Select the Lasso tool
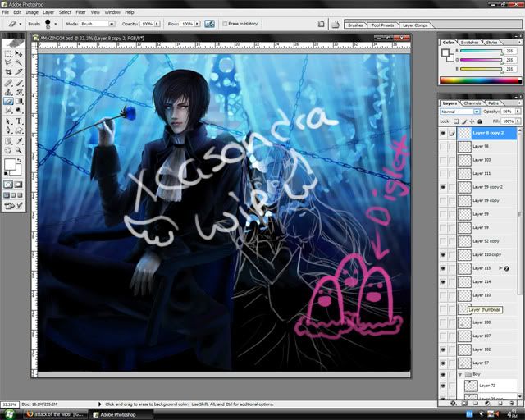The width and height of the screenshot is (525, 420). [x=8, y=63]
